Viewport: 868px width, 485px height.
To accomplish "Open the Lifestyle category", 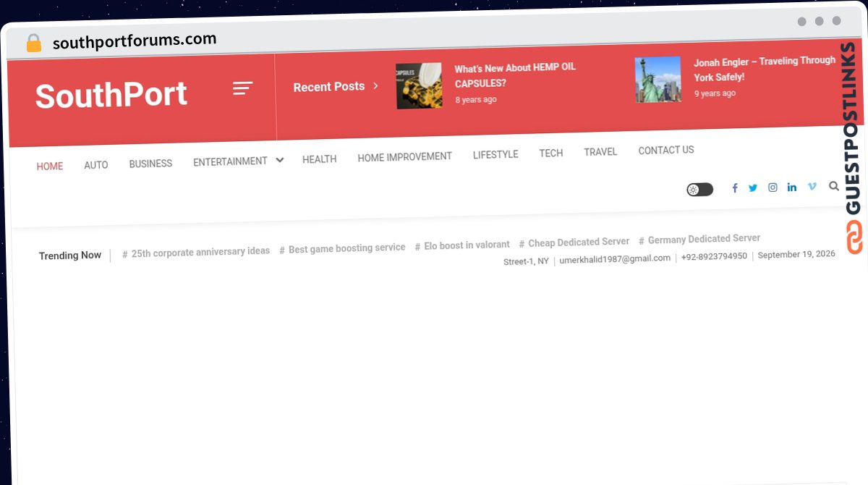I will (x=495, y=155).
